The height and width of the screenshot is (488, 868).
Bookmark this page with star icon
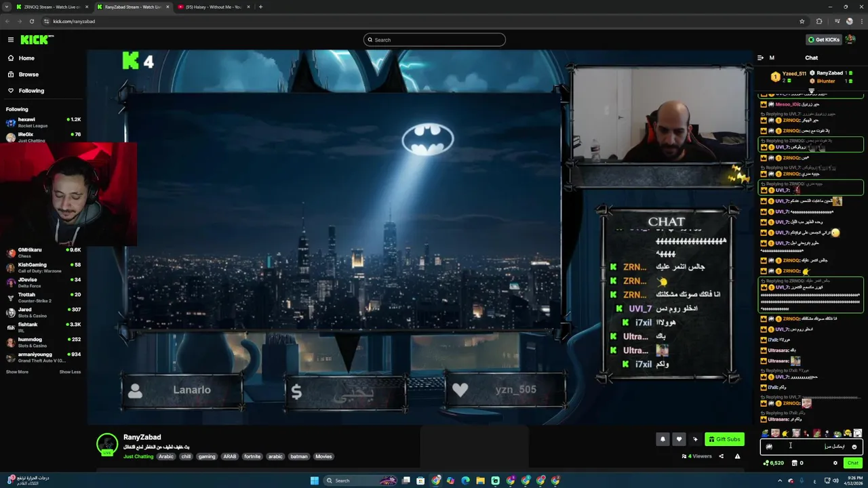[802, 21]
